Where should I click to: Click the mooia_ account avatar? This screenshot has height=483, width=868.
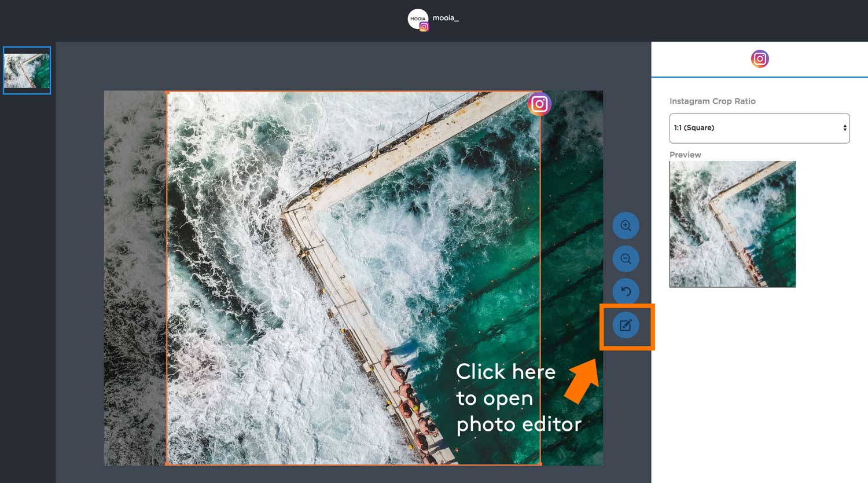pos(417,19)
